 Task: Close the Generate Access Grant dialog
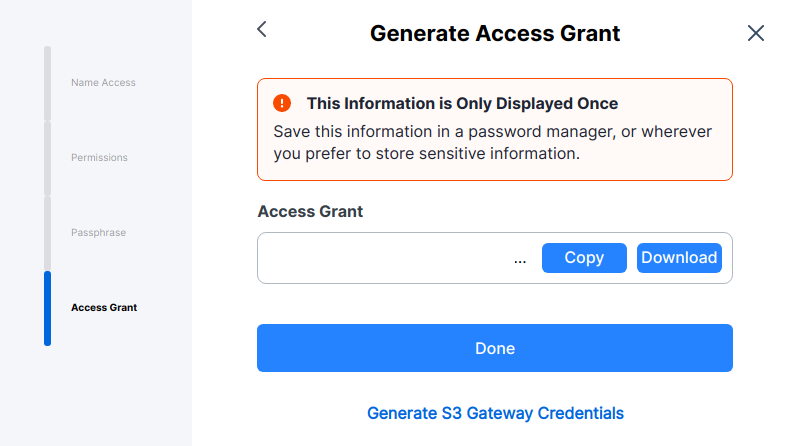[x=755, y=33]
